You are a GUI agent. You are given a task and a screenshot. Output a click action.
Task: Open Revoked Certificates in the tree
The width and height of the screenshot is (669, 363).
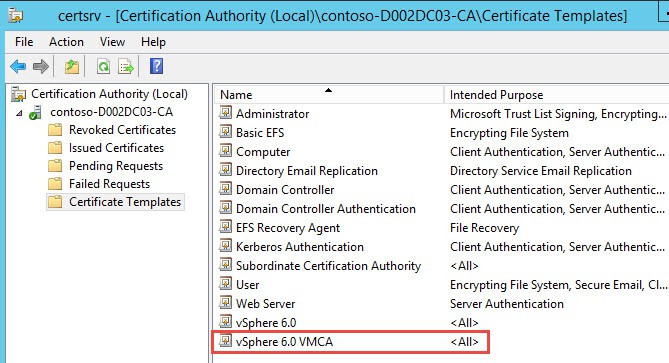click(122, 130)
